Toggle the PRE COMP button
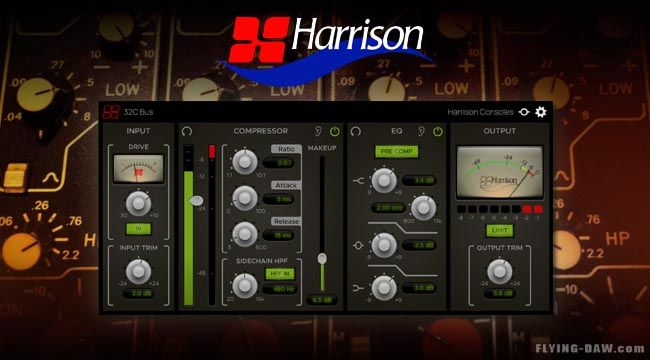The height and width of the screenshot is (360, 650). coord(397,151)
